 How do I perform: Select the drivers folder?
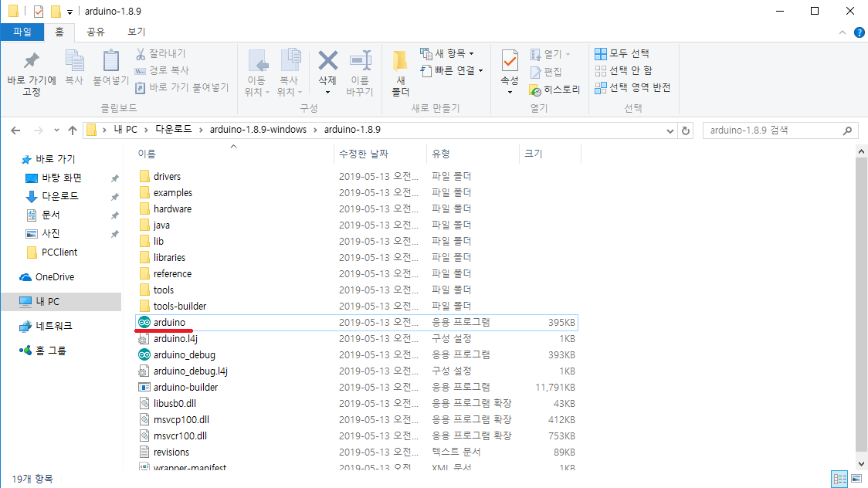[x=357, y=177]
